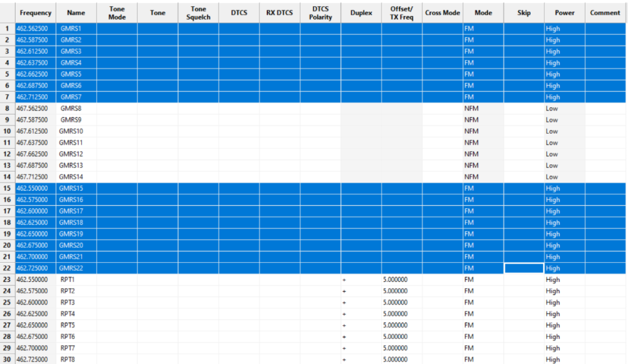Click the Comment column header
Screen dimensions: 628x364
[605, 13]
